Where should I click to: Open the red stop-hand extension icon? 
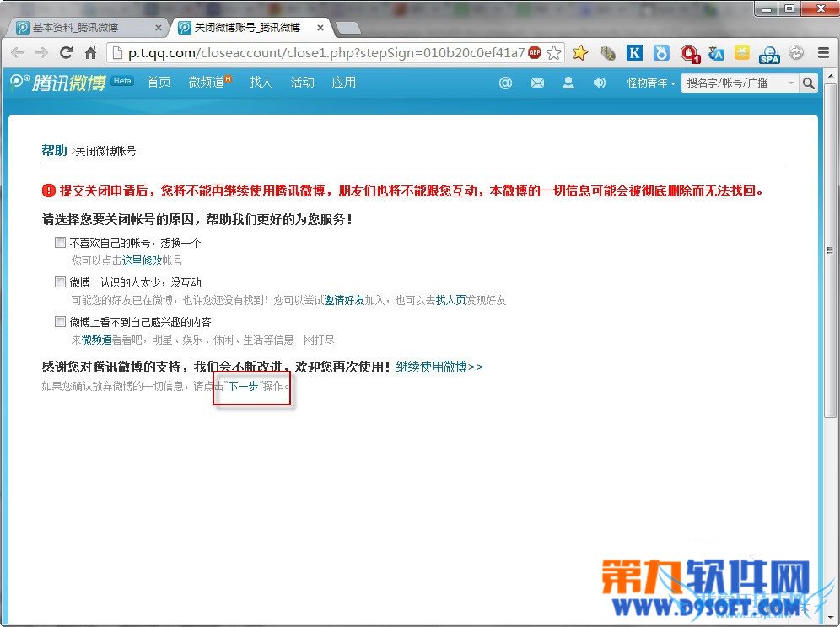(690, 53)
